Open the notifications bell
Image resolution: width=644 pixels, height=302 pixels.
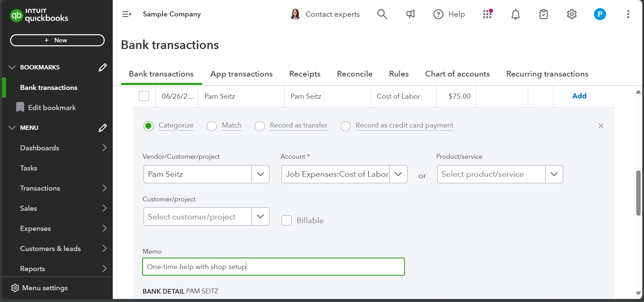515,14
